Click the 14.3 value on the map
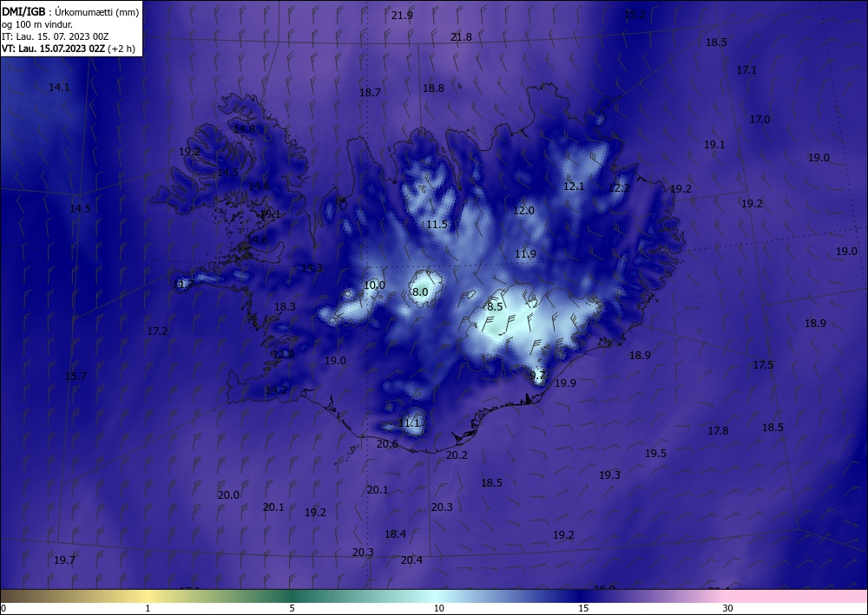The image size is (868, 615). [312, 268]
